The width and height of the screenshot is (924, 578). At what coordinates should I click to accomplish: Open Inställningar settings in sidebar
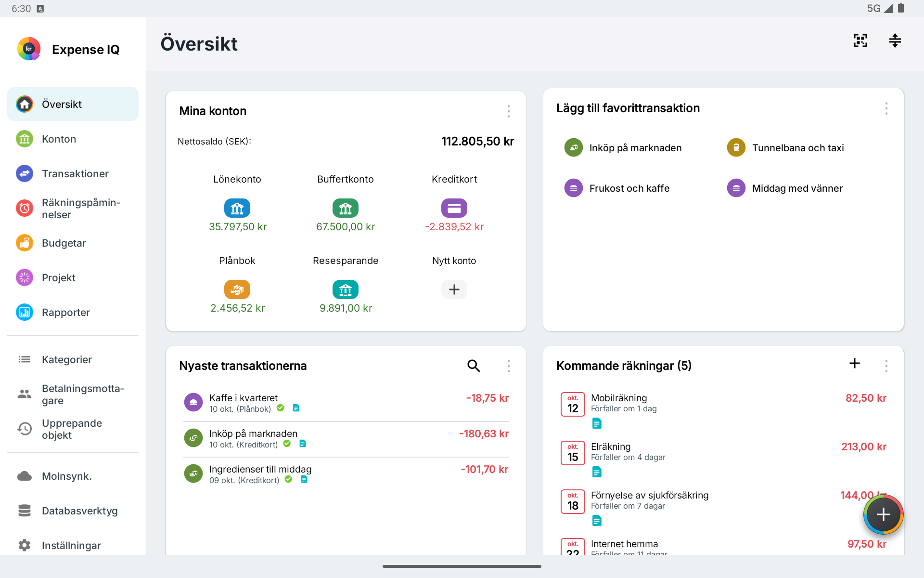click(x=73, y=546)
